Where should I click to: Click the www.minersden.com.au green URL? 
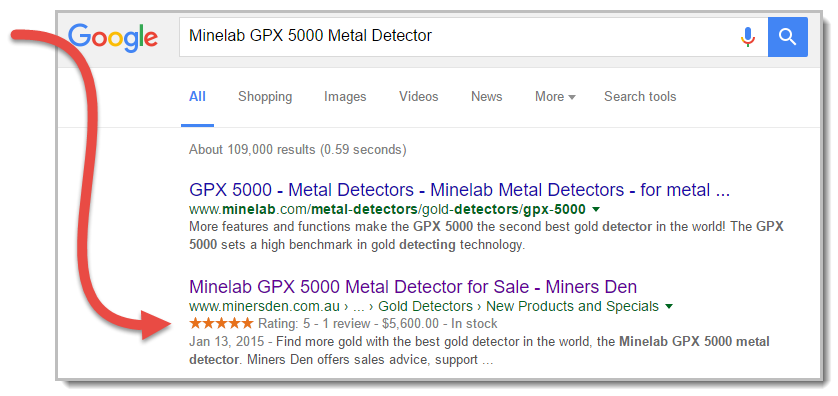265,307
